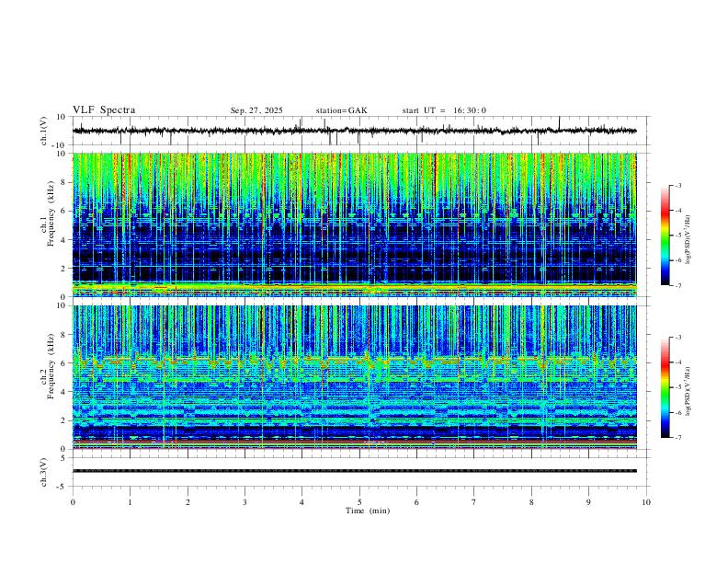Click the '-7' label on lower colorbar
Image resolution: width=728 pixels, height=563 pixels.
(678, 438)
